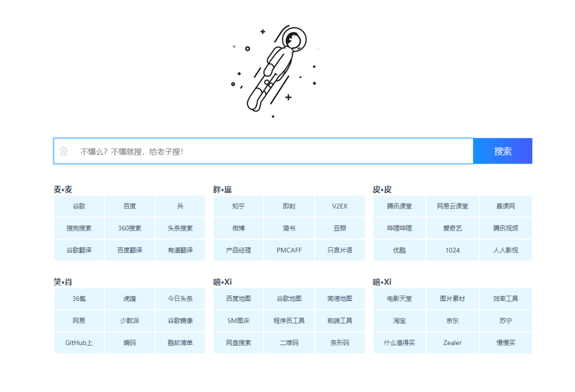Visit the 电影天堂 link
This screenshot has width=575, height=392.
tap(399, 299)
